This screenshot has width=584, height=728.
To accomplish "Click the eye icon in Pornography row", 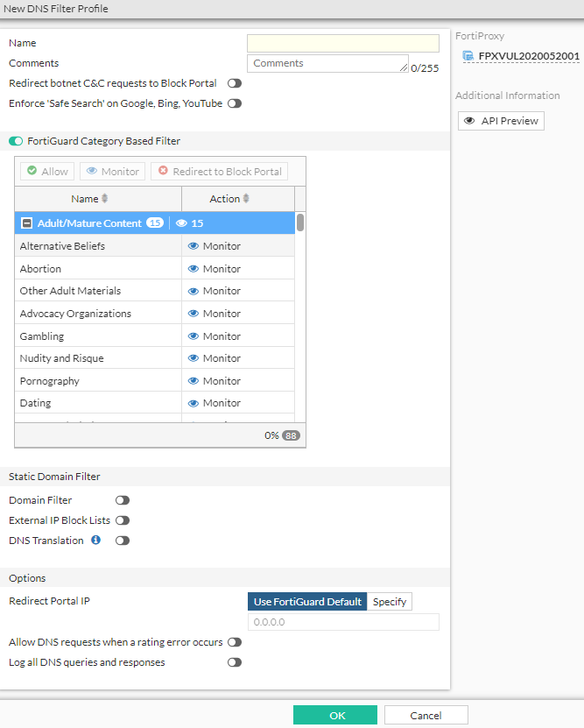I will pyautogui.click(x=193, y=381).
